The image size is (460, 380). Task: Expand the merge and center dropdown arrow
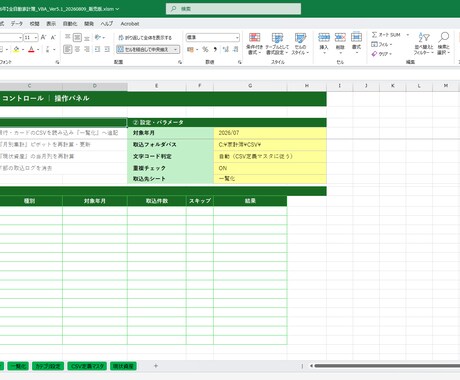[175, 49]
